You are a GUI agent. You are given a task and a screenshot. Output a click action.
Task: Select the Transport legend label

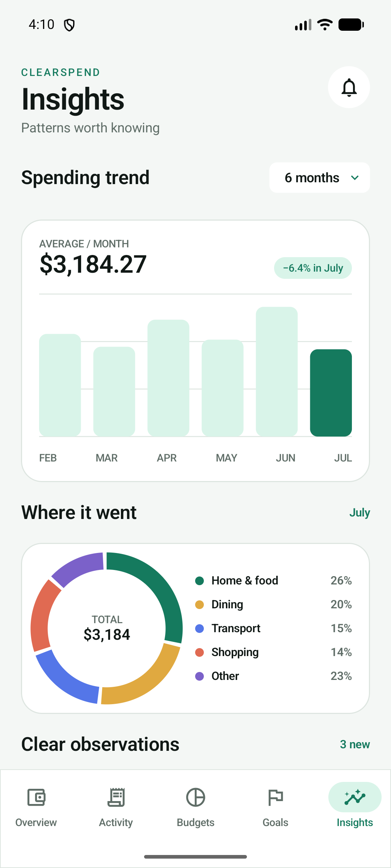coord(236,628)
